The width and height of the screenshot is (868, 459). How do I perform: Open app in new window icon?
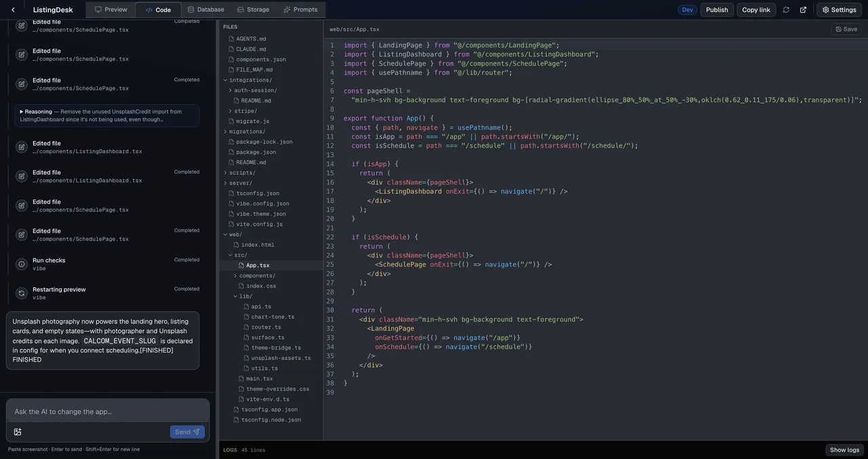point(804,9)
